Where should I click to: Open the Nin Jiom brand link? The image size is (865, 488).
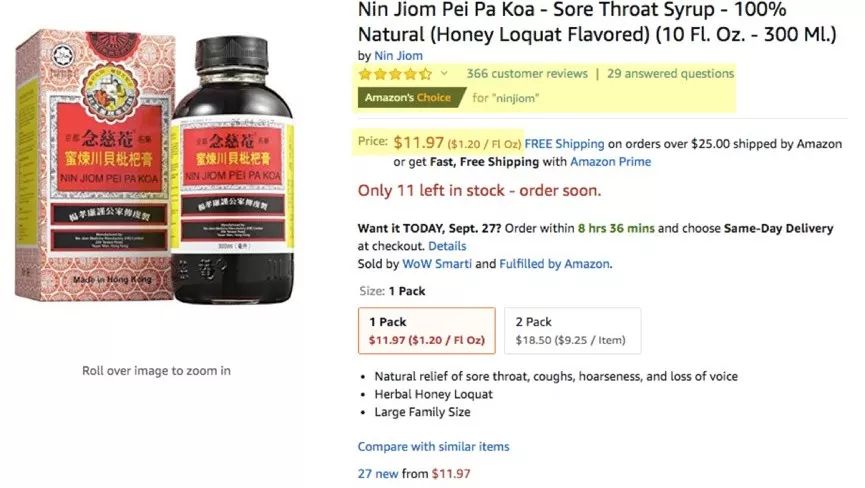[x=398, y=56]
